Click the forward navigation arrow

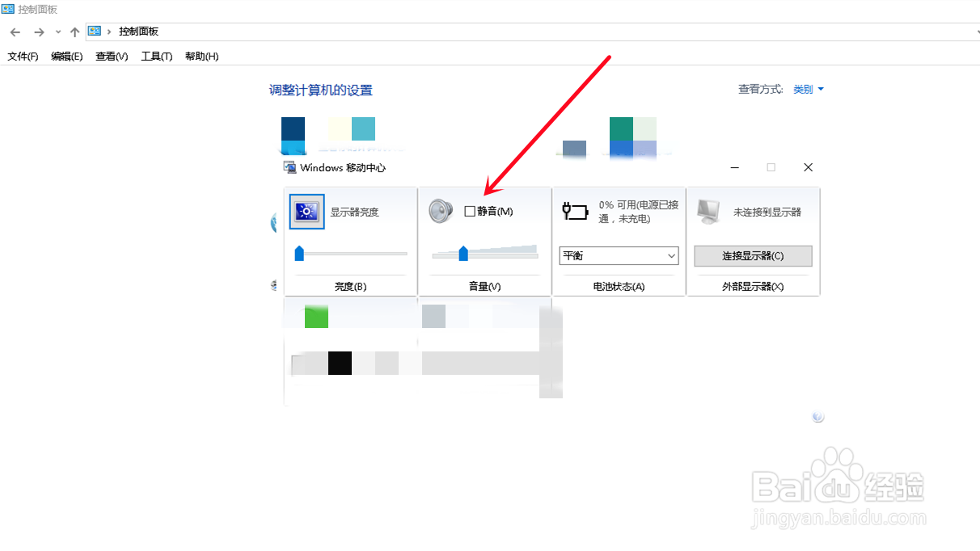38,32
